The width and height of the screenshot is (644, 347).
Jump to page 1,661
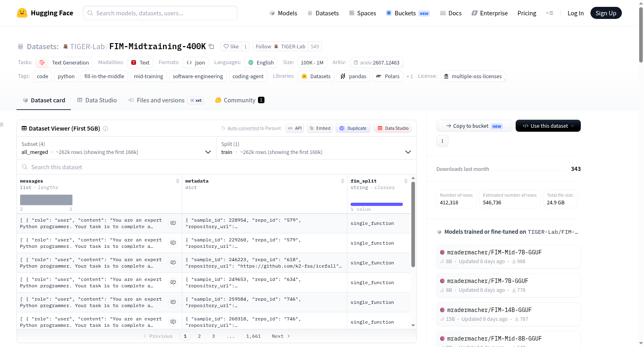[x=254, y=336]
